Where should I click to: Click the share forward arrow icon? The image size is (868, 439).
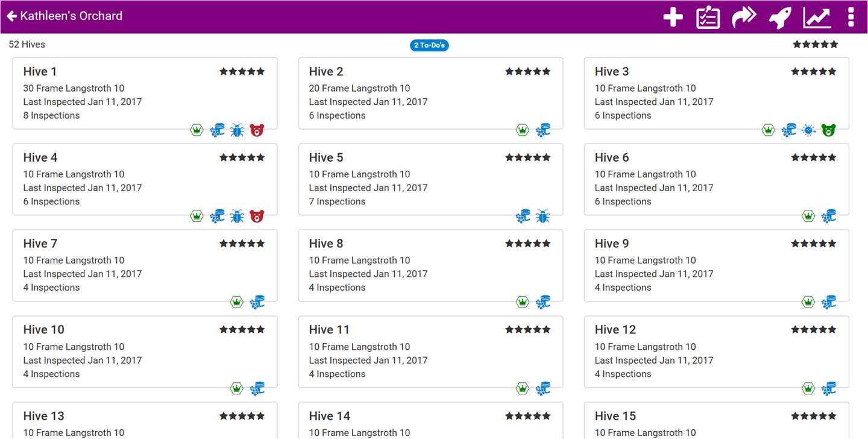(744, 17)
